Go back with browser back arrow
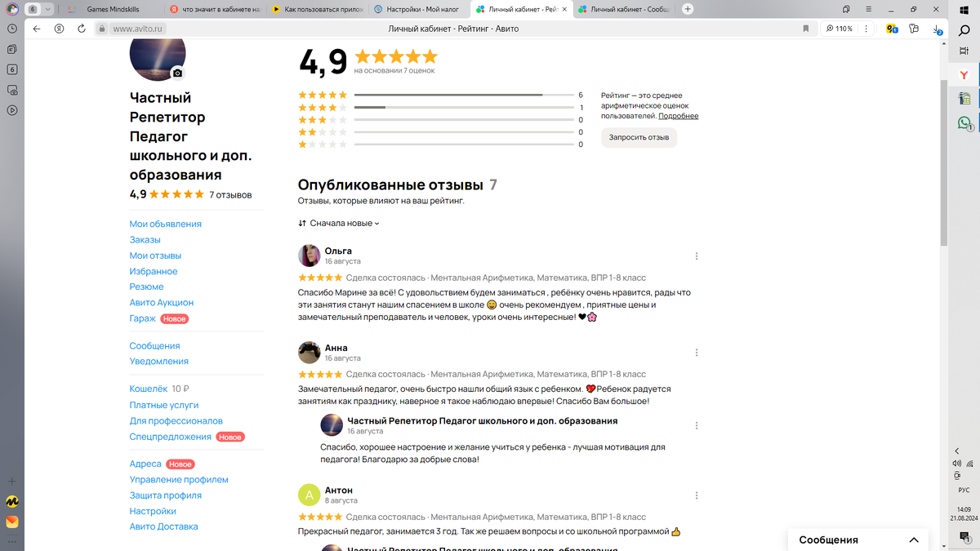The width and height of the screenshot is (980, 551). coord(37,29)
